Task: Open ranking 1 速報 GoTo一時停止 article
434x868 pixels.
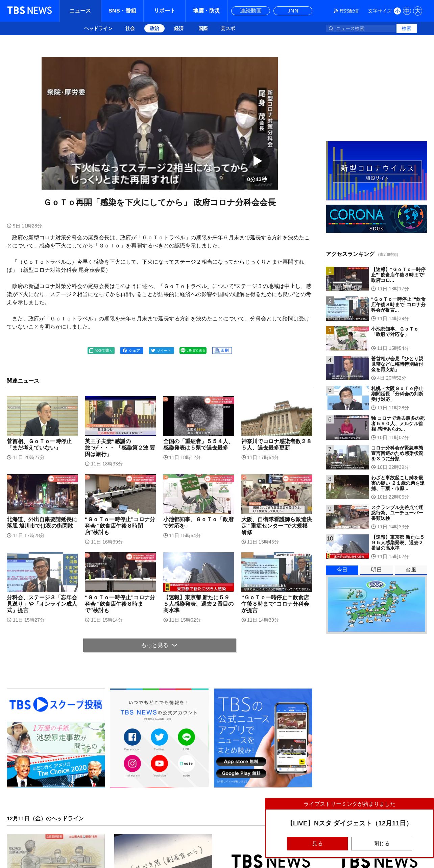Action: point(377,279)
